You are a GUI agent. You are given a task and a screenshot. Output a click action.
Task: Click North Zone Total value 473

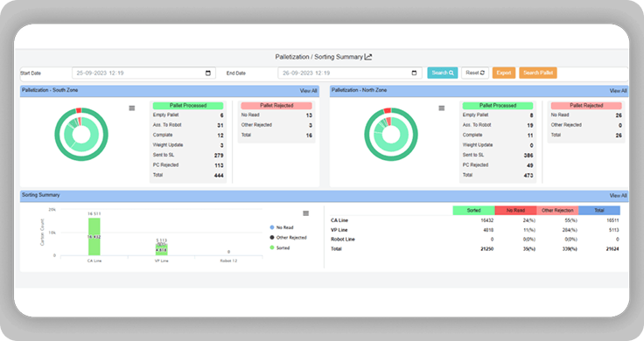(x=528, y=176)
